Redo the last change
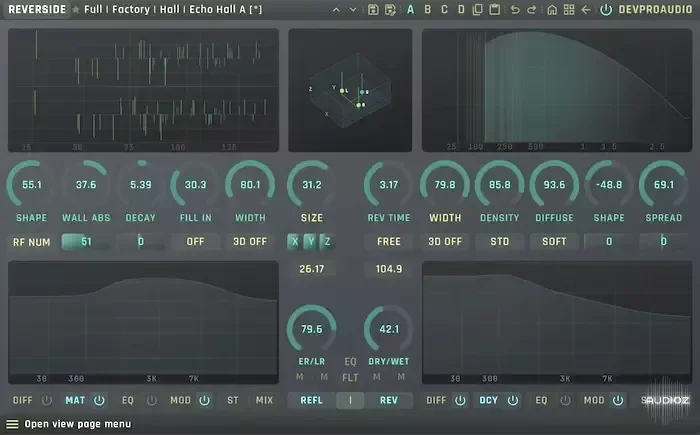Viewport: 700px width, 435px height. (x=531, y=9)
